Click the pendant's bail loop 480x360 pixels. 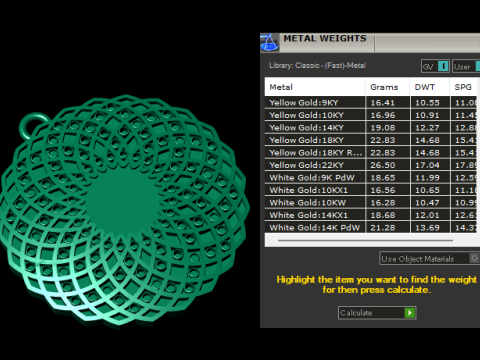(x=33, y=126)
